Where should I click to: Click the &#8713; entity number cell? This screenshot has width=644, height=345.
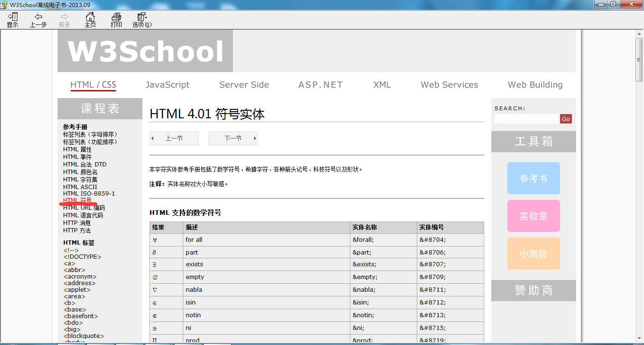450,315
